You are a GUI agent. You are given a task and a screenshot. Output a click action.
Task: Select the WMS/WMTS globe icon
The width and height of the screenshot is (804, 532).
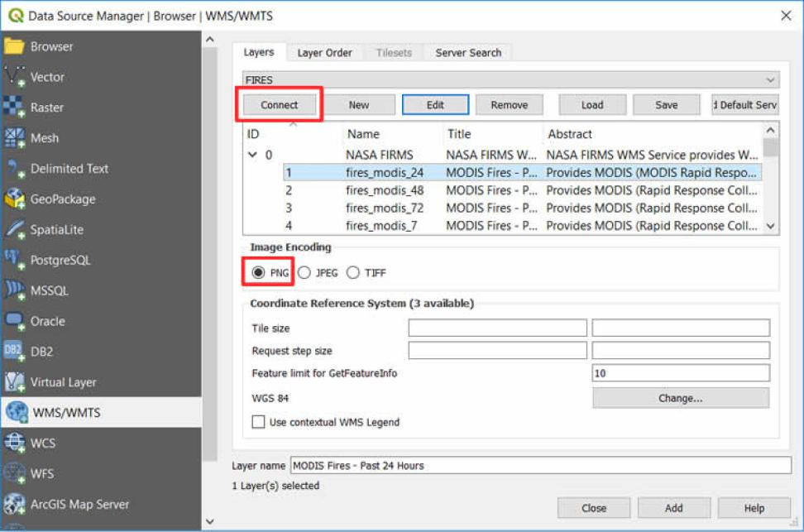pos(17,413)
